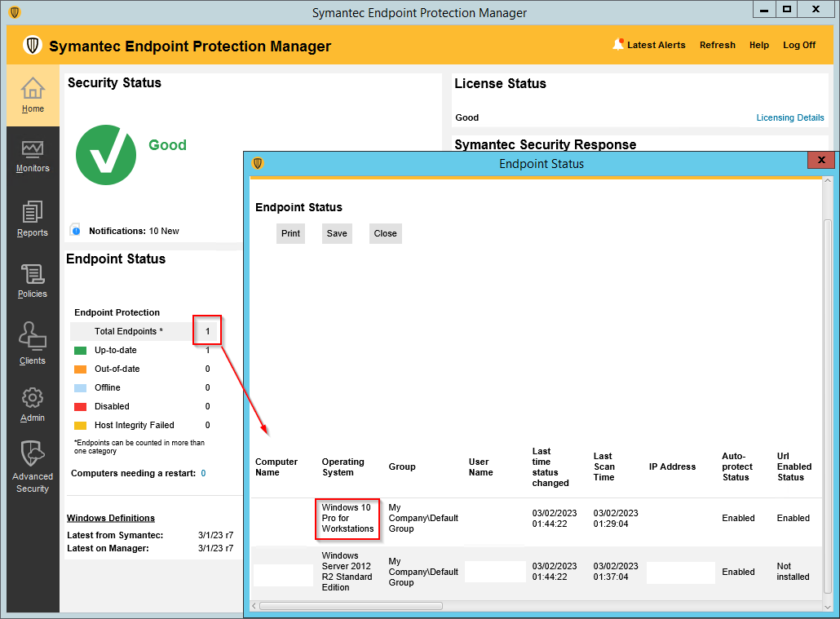This screenshot has width=840, height=619.
Task: Go to the Reports sidebar icon
Action: click(x=33, y=212)
